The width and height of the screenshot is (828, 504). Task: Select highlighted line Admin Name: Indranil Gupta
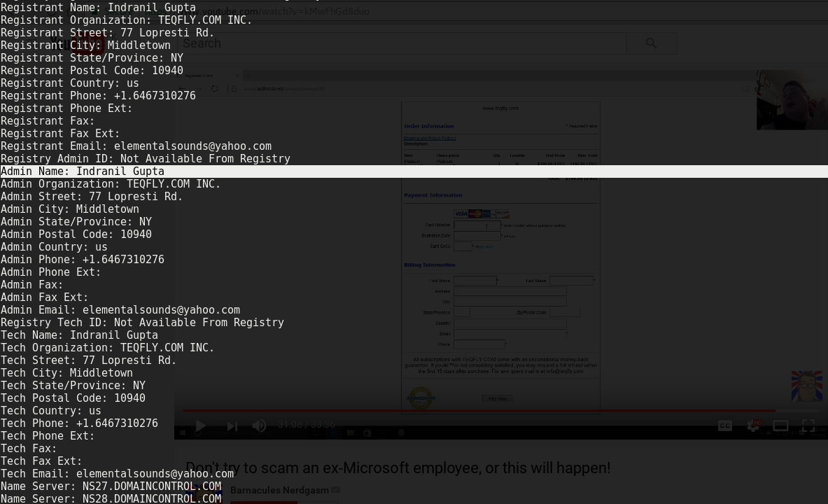point(414,171)
